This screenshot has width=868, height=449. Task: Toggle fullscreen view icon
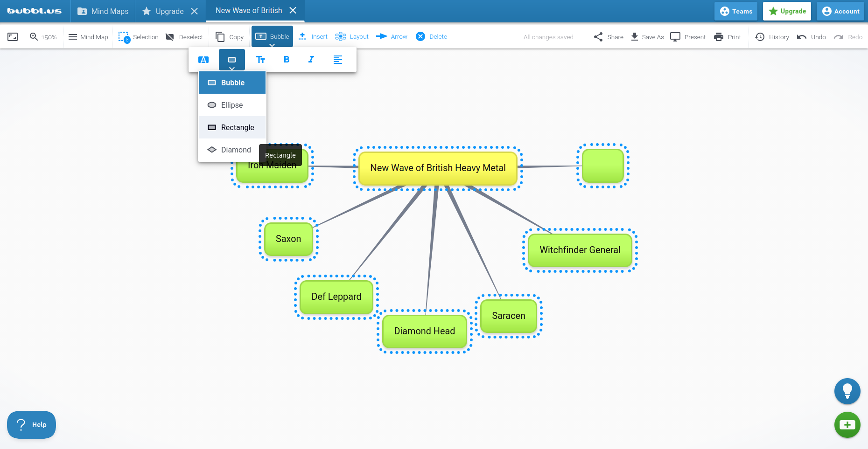point(13,37)
